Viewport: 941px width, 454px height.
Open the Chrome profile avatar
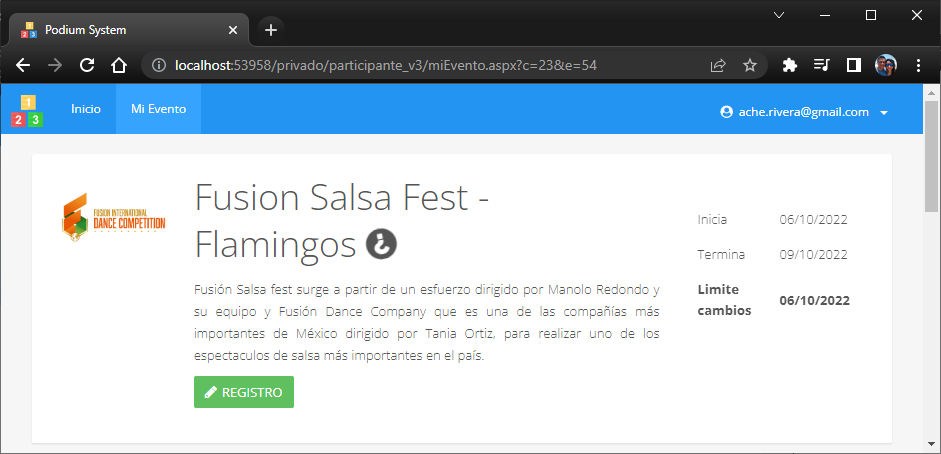pos(886,65)
